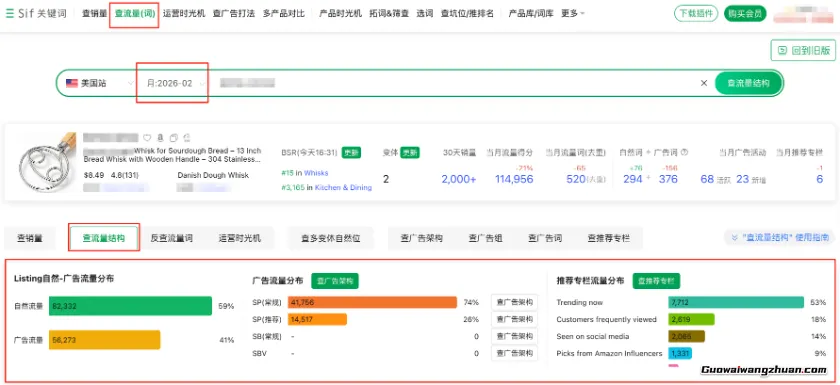
Task: Click the green 查流量结构 search button
Action: click(x=748, y=83)
